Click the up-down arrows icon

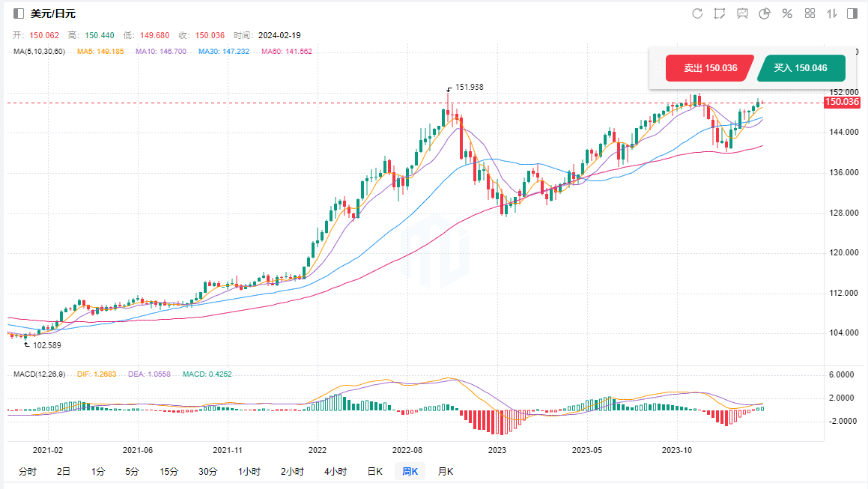tap(831, 13)
